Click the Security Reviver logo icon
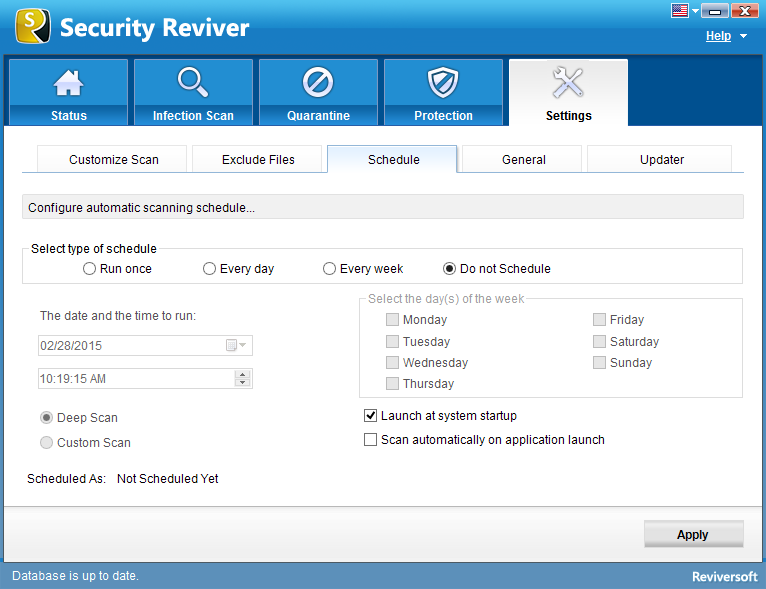Viewport: 766px width, 589px height. 33,26
